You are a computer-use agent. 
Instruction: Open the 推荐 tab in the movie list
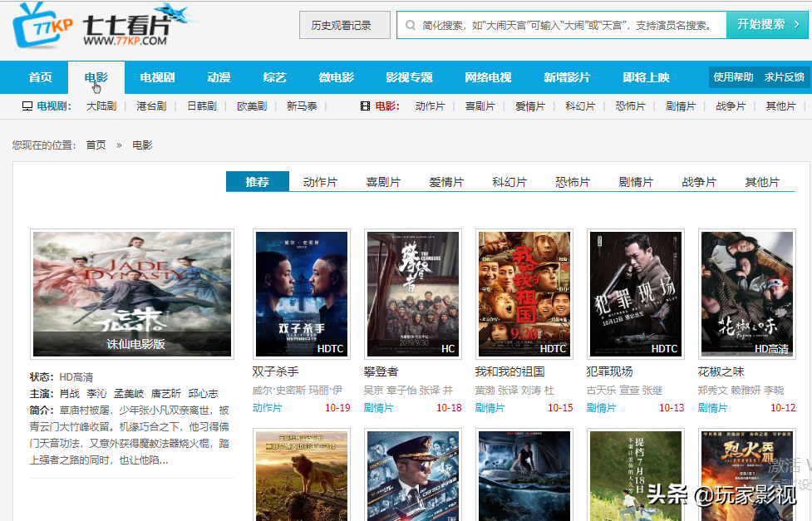coord(257,181)
